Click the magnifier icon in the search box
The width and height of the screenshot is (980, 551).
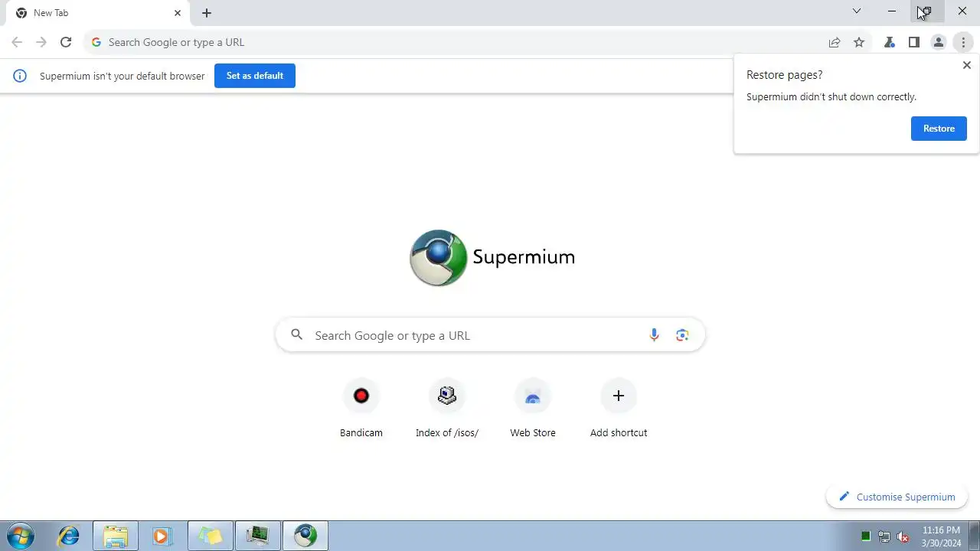[x=297, y=334]
